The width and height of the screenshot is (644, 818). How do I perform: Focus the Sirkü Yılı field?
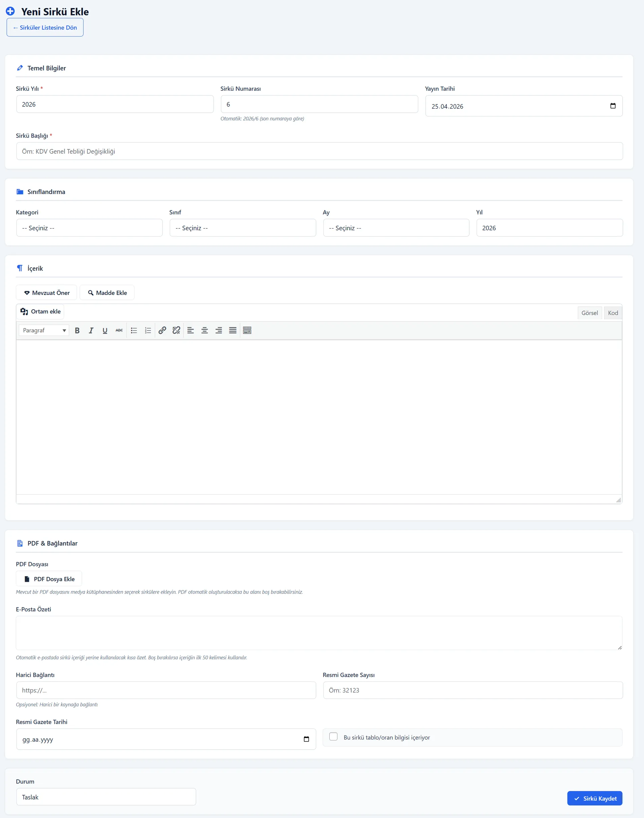[x=115, y=104]
